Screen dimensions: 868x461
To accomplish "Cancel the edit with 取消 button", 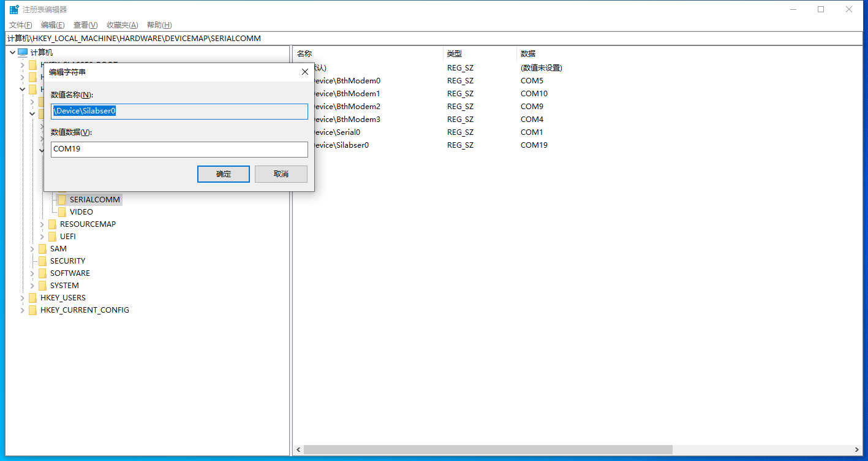I will [281, 174].
